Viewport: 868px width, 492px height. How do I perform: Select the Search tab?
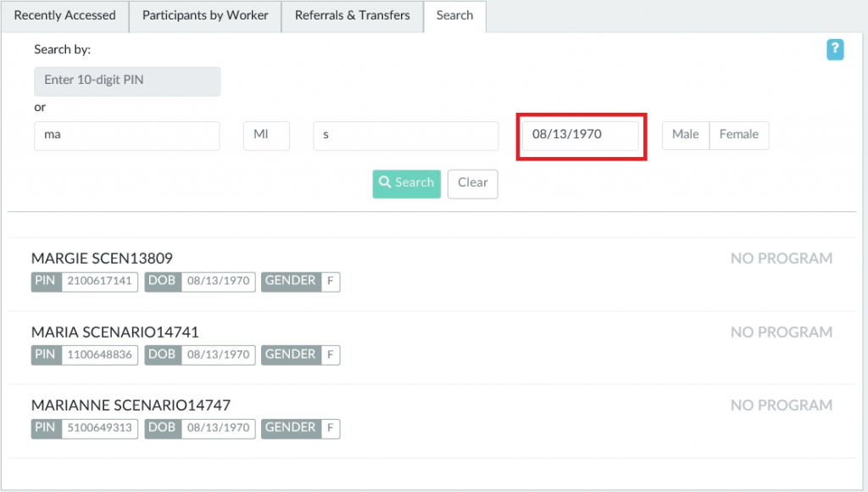coord(454,16)
